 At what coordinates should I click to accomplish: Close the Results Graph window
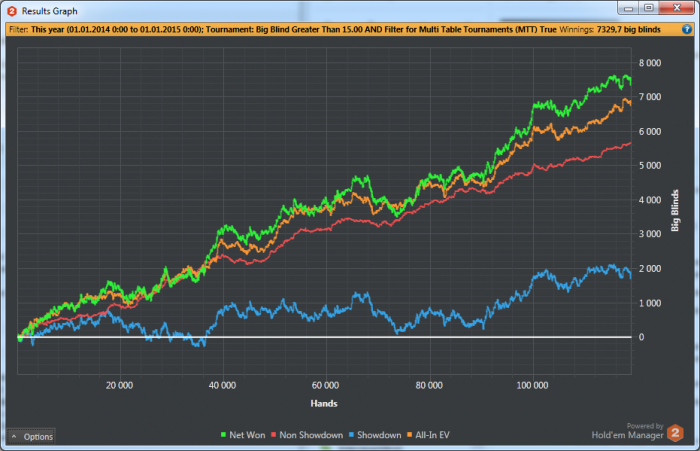[x=677, y=8]
